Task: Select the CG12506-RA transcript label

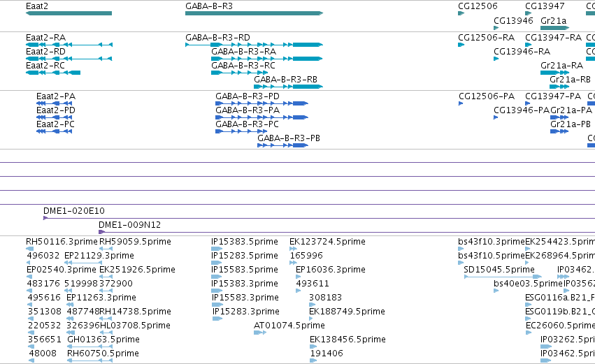Action: coord(486,38)
